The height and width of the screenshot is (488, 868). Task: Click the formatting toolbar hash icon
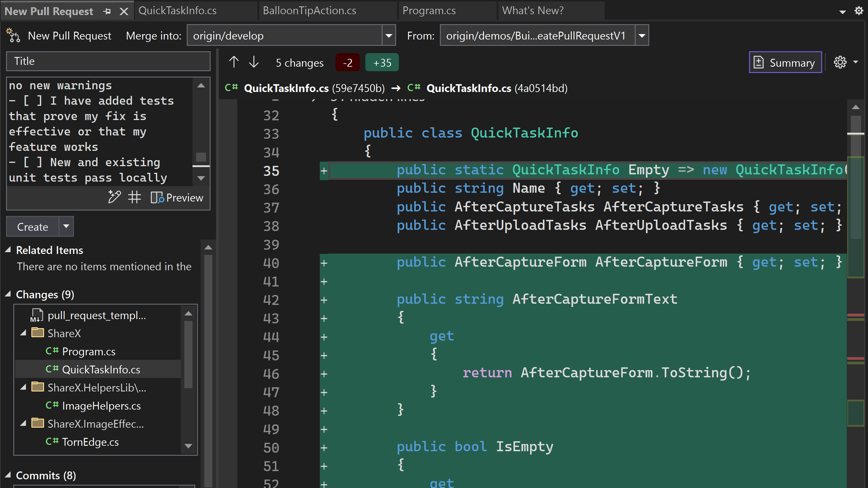pyautogui.click(x=134, y=198)
